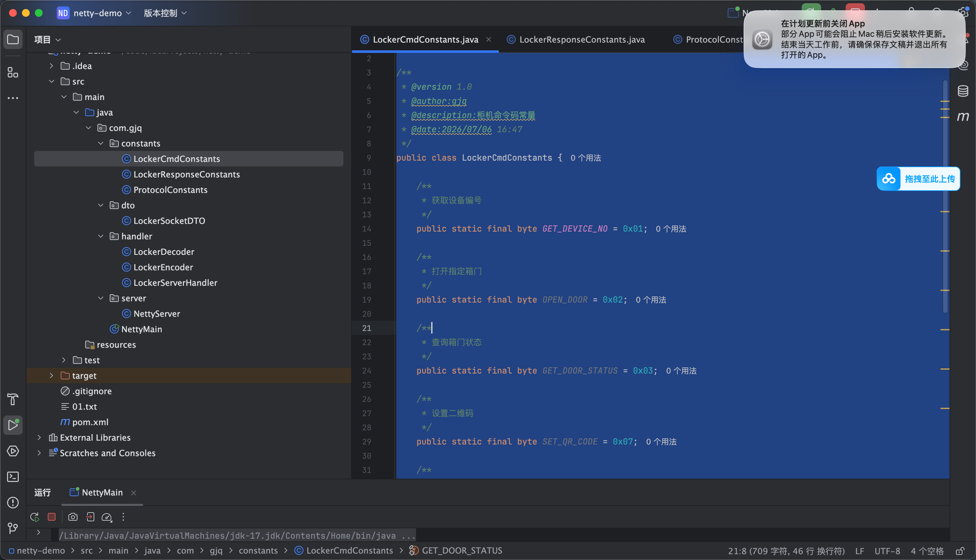The width and height of the screenshot is (976, 560).
Task: Expand the test folder
Action: [64, 360]
